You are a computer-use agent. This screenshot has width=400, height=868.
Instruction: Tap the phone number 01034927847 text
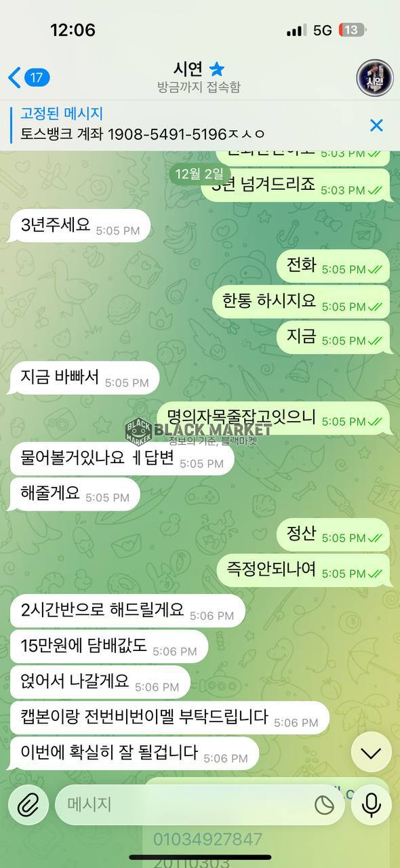(x=207, y=839)
